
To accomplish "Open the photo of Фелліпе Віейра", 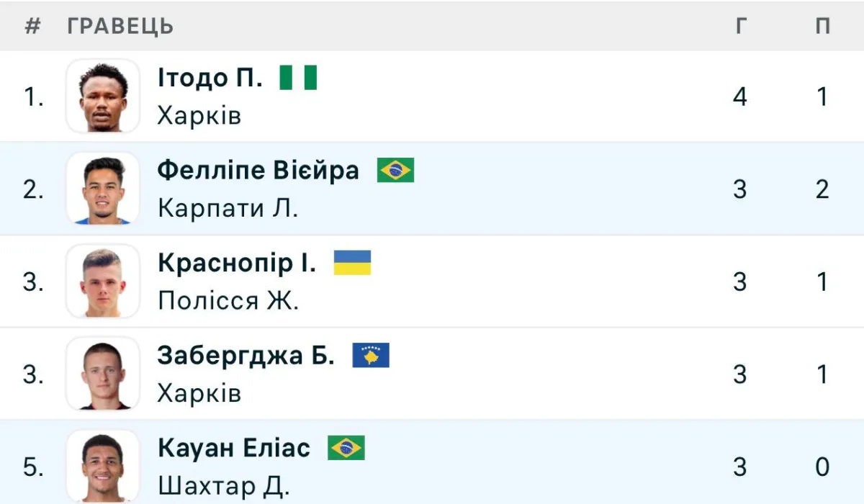I will [103, 189].
